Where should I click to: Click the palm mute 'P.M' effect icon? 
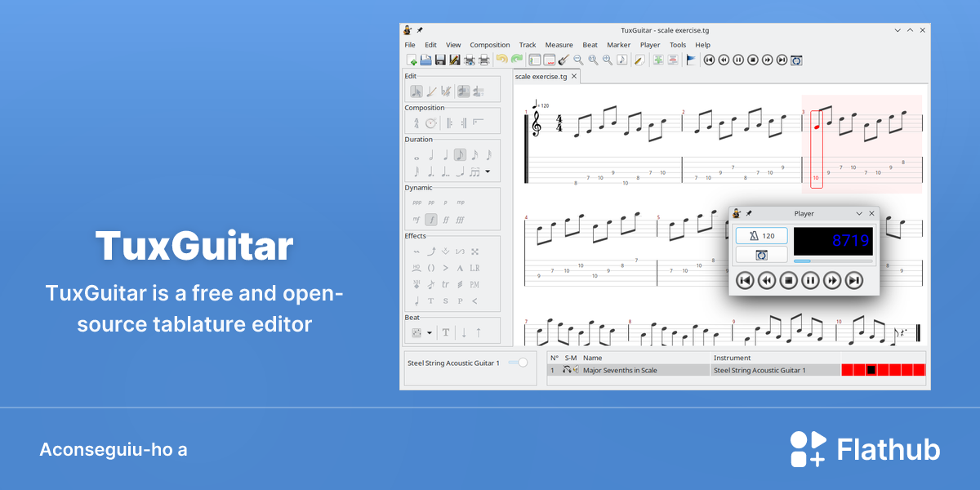point(474,284)
